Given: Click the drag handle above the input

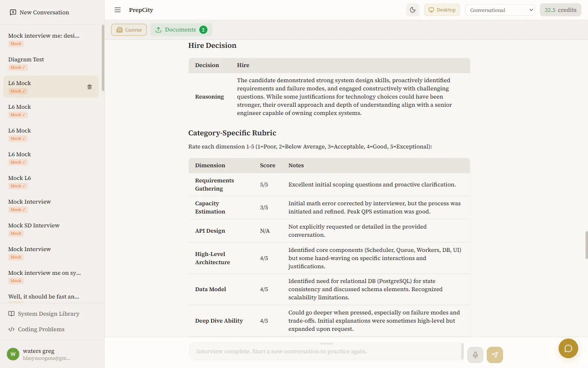Looking at the screenshot, I should click(327, 343).
